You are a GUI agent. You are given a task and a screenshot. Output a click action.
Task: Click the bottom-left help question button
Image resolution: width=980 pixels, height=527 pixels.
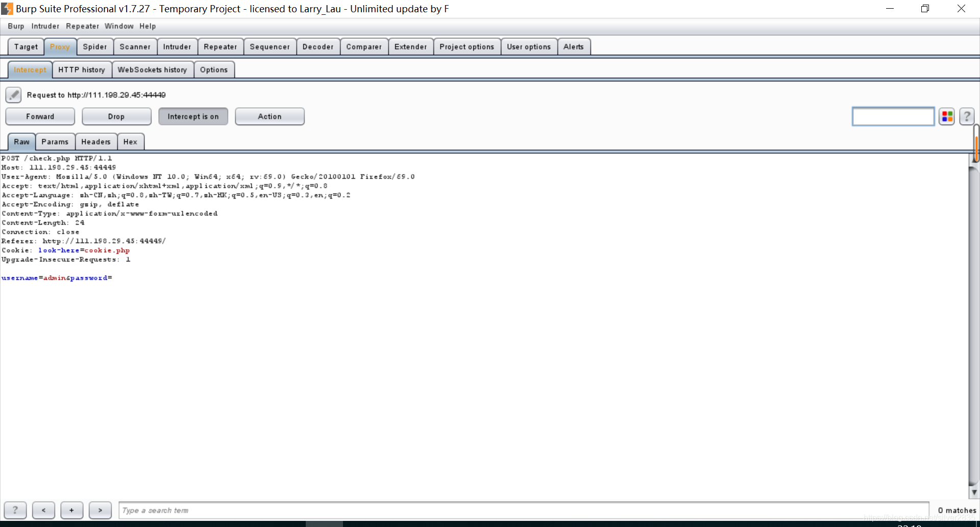(15, 510)
